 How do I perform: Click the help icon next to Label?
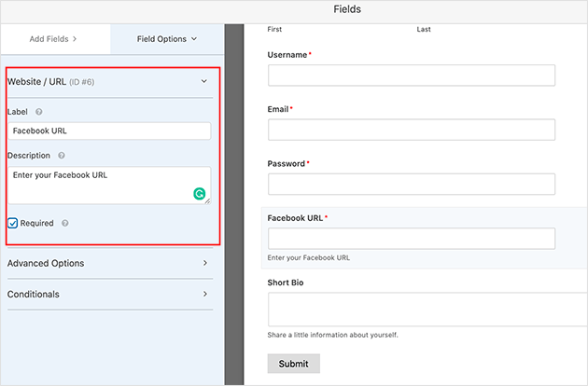[39, 112]
